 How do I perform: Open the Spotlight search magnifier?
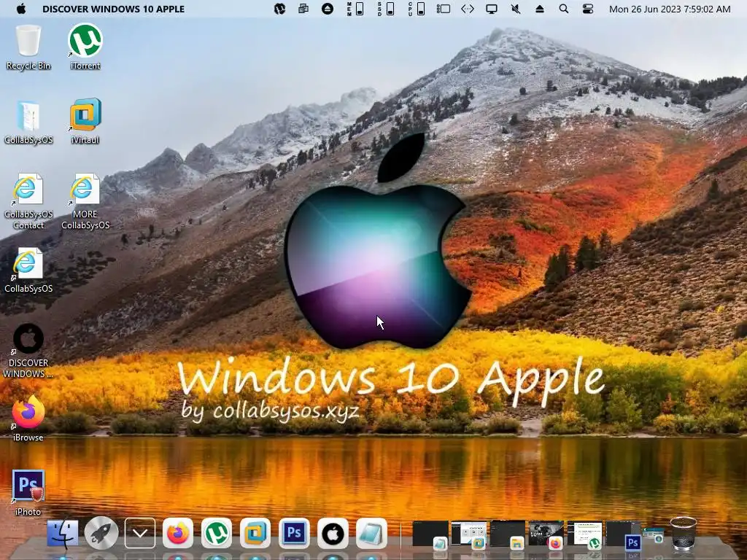tap(564, 9)
